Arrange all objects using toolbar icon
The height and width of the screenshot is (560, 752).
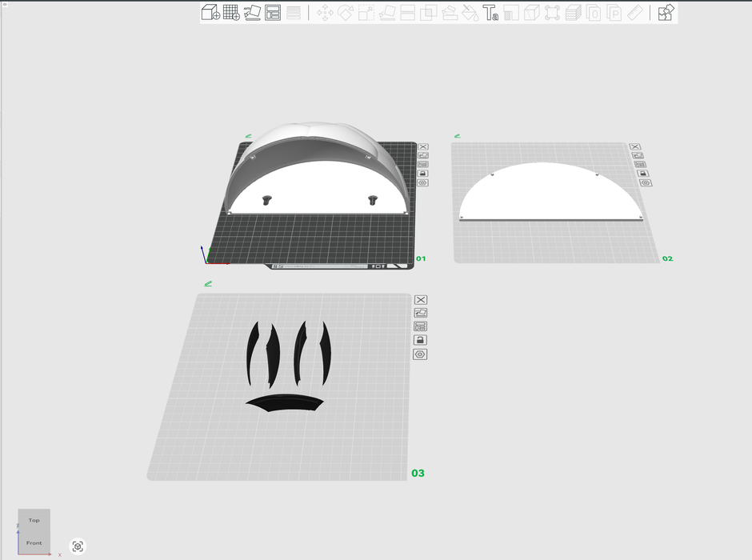point(273,12)
